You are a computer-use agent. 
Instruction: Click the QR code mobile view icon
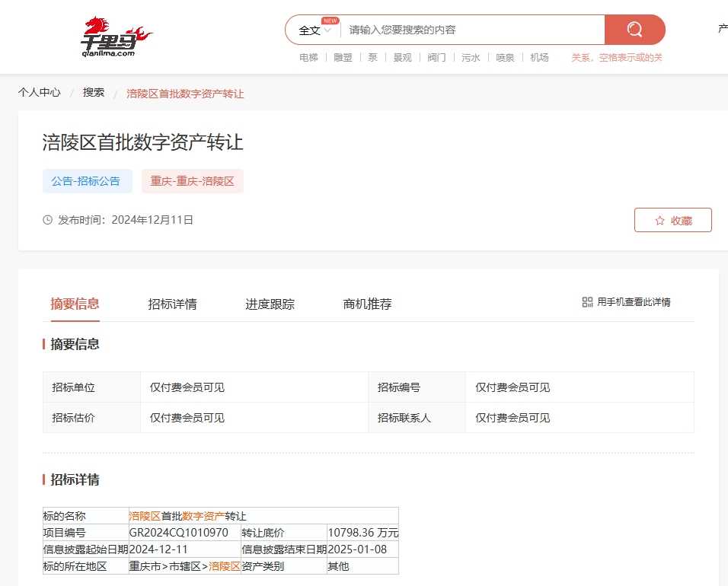(587, 302)
